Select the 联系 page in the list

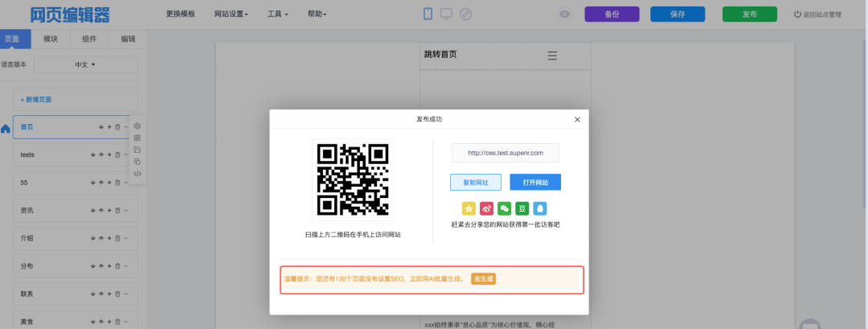coord(76,294)
